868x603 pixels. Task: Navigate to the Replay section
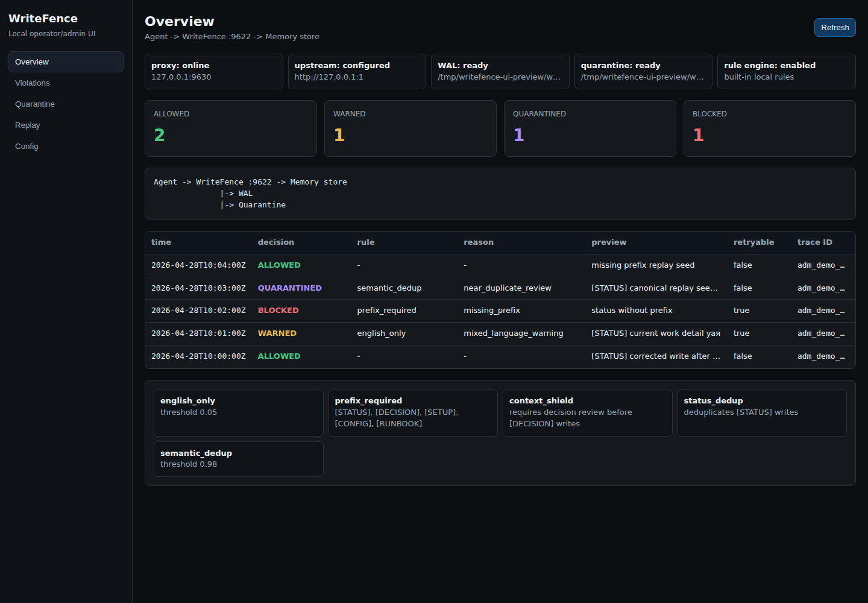point(27,125)
